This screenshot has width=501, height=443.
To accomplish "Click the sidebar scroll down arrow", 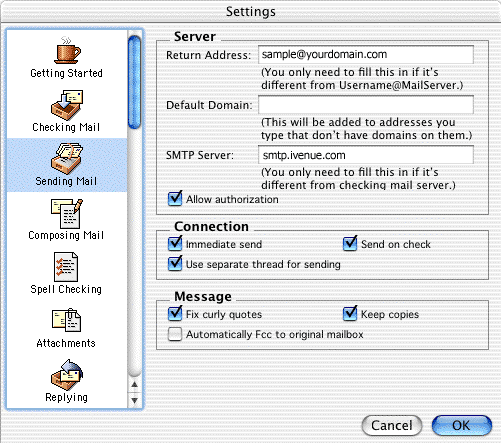I will (135, 400).
